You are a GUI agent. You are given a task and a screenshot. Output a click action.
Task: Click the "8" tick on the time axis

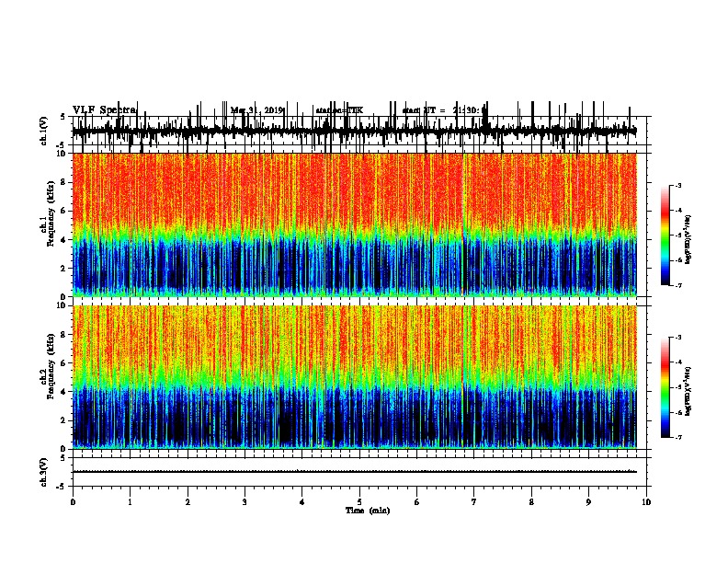tap(531, 502)
